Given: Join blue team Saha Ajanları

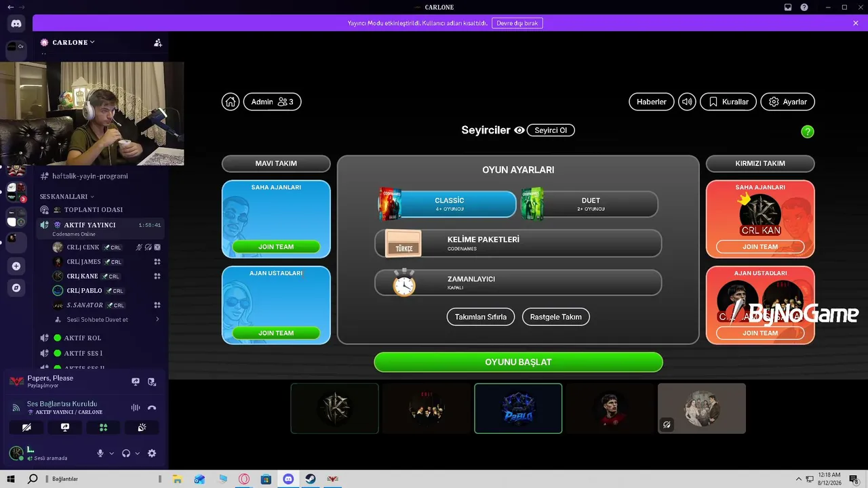Looking at the screenshot, I should [x=276, y=247].
